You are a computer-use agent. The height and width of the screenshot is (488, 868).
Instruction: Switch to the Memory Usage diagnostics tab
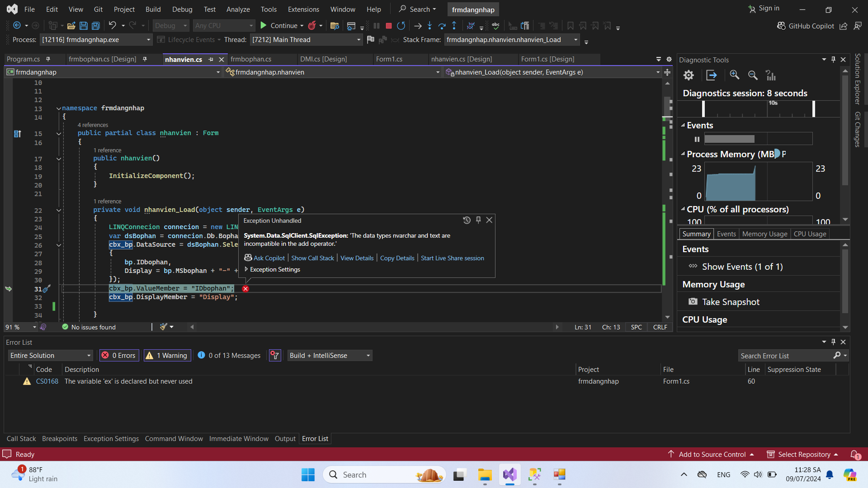[764, 234]
